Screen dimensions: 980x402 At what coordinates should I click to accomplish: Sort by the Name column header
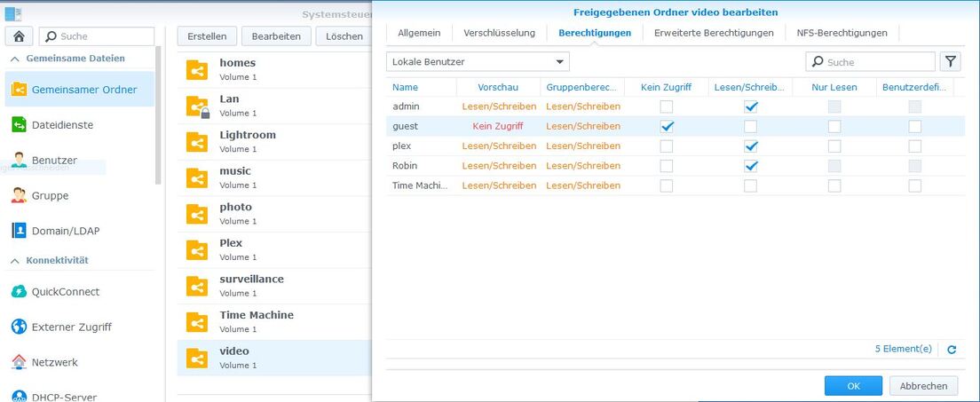405,87
